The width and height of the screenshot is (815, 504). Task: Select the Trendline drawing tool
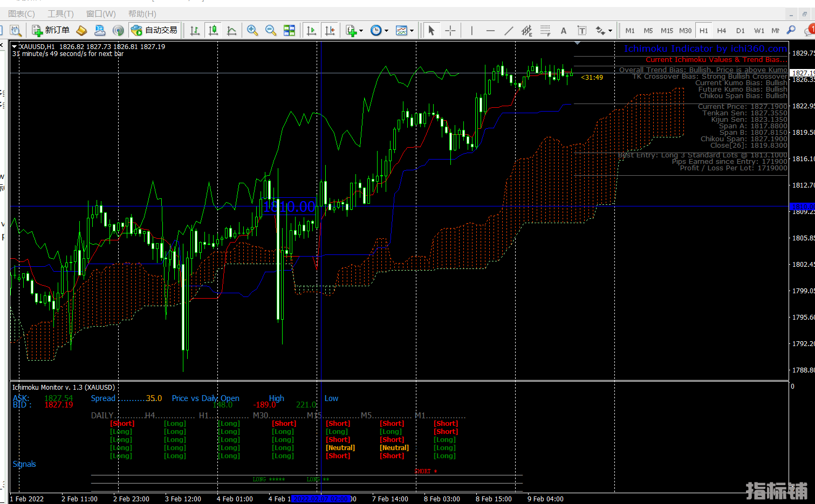(508, 30)
